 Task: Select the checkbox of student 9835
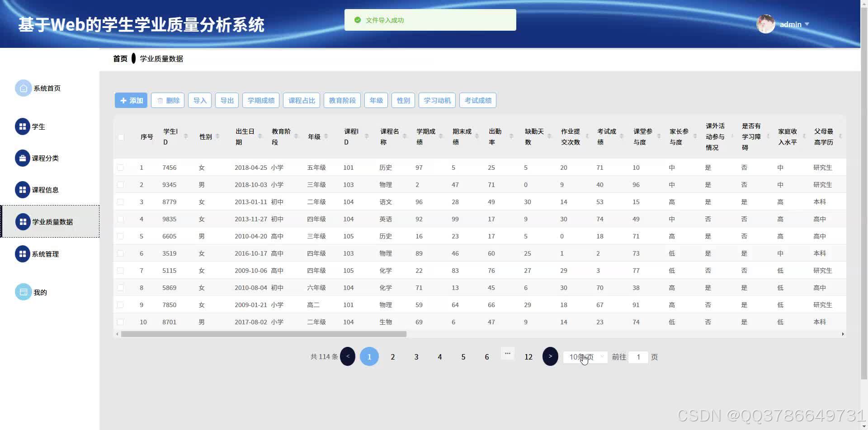click(x=120, y=219)
